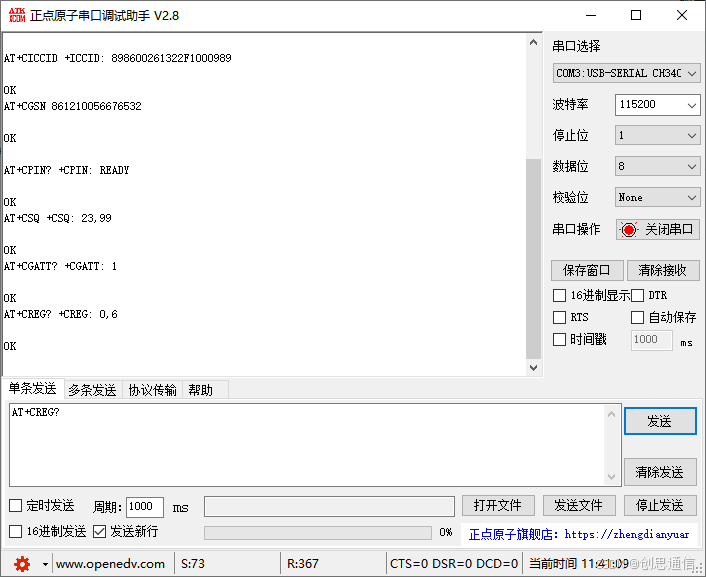Minimize the serial assistant window
The image size is (706, 577).
pos(591,15)
